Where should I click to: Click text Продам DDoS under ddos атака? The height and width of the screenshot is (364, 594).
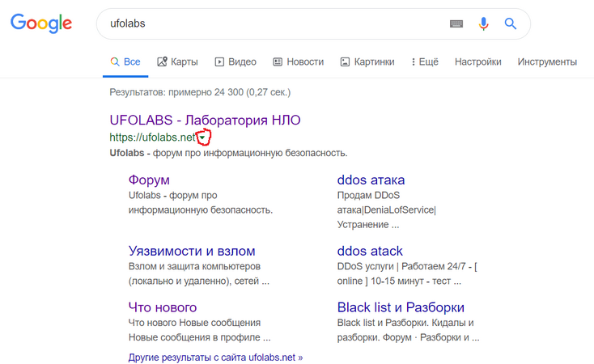pos(368,196)
